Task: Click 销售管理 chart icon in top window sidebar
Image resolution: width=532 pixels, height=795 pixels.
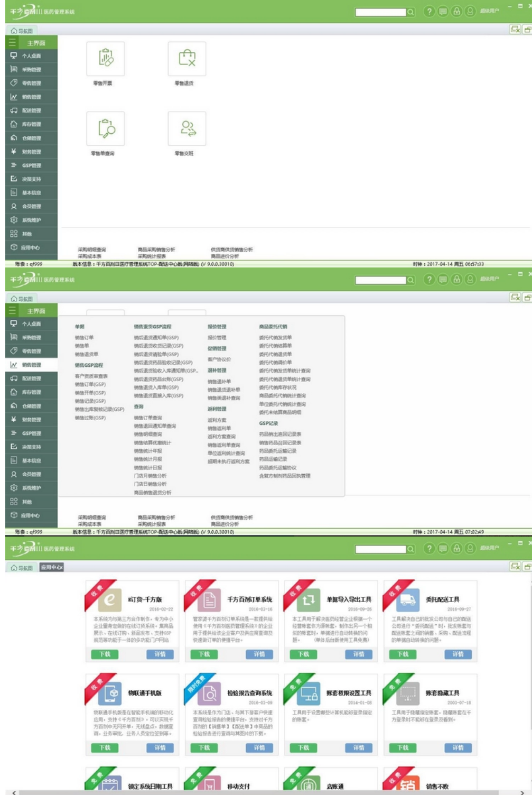Action: 14,97
